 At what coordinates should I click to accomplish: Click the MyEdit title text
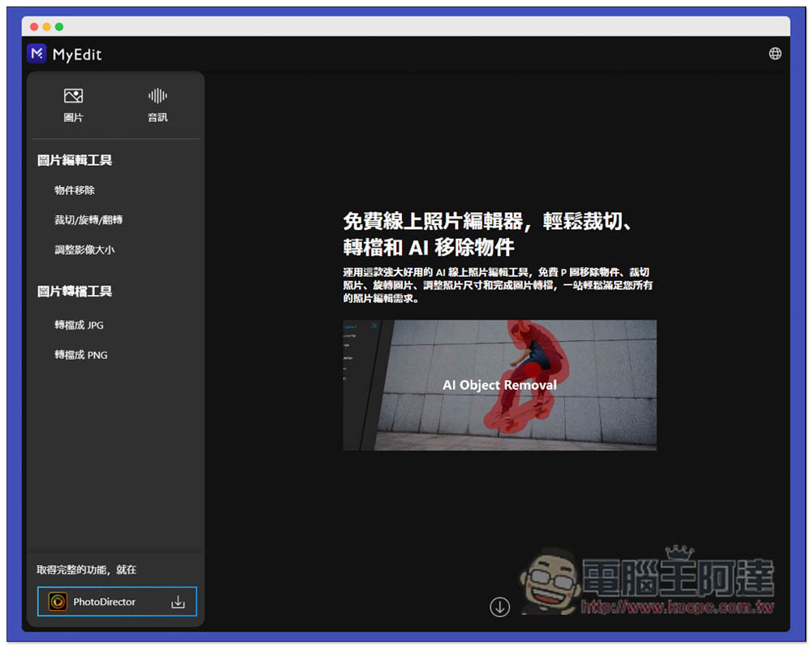[77, 55]
